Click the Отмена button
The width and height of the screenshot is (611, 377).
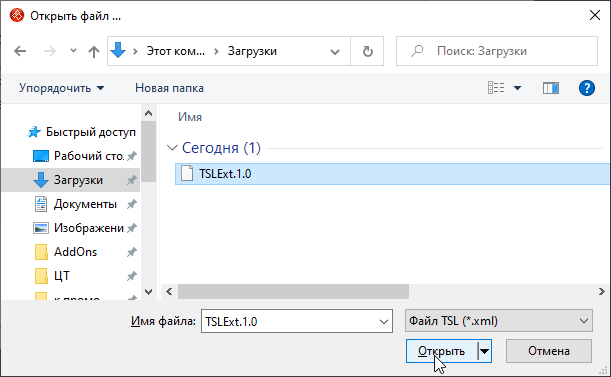click(x=549, y=351)
